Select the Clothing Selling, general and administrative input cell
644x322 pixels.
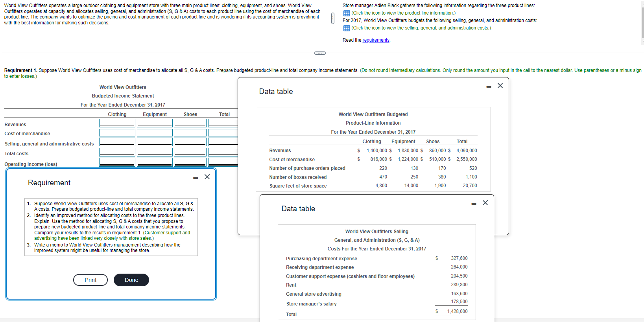(117, 142)
